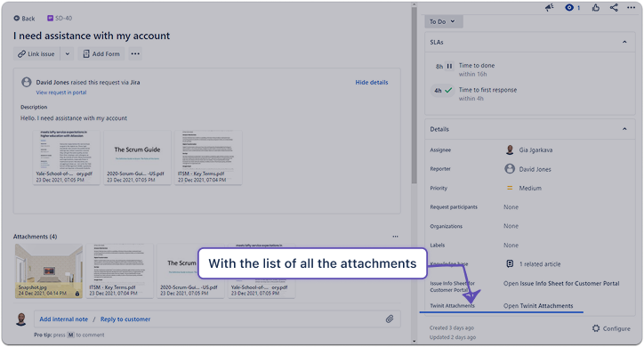Click the main content vertical scrollbar

414,94
